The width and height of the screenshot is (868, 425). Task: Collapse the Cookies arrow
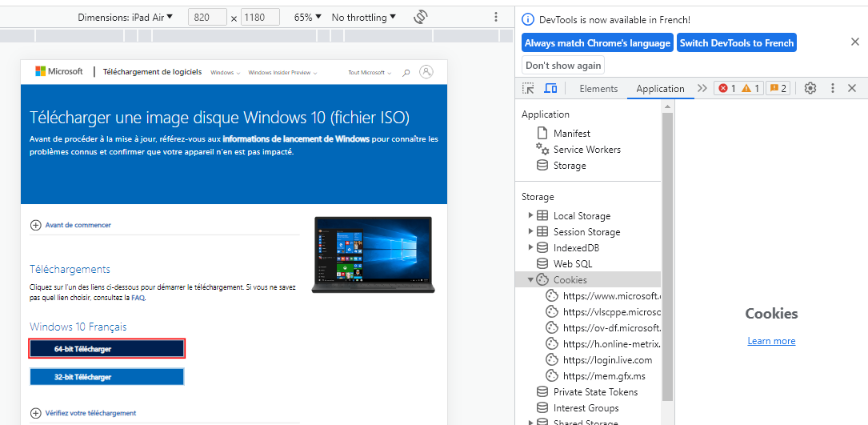tap(531, 280)
